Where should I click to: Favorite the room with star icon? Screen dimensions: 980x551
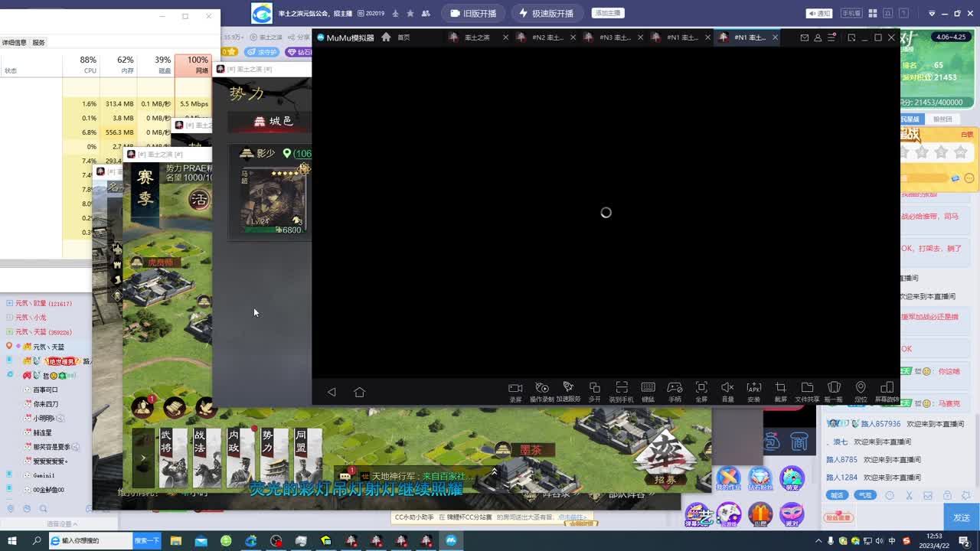(411, 14)
